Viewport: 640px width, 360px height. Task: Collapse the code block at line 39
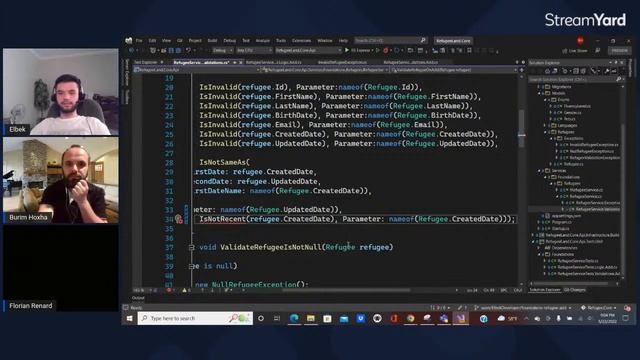click(191, 266)
